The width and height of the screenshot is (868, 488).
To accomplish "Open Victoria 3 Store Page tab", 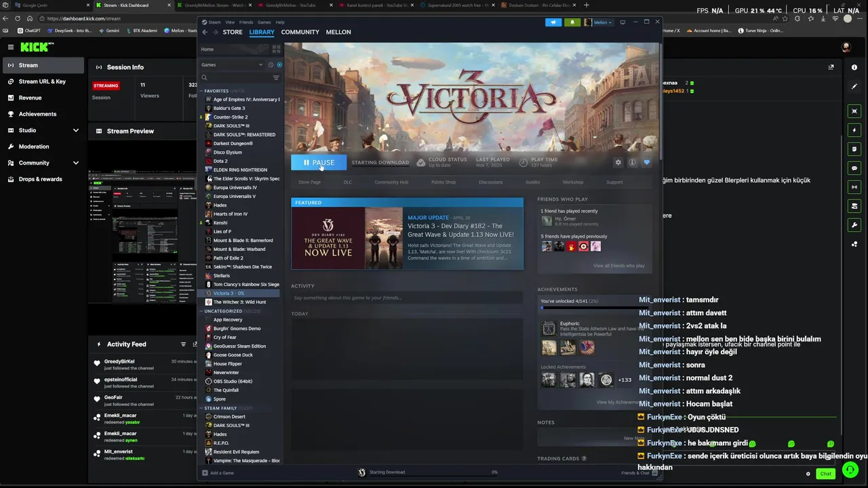I will point(309,182).
